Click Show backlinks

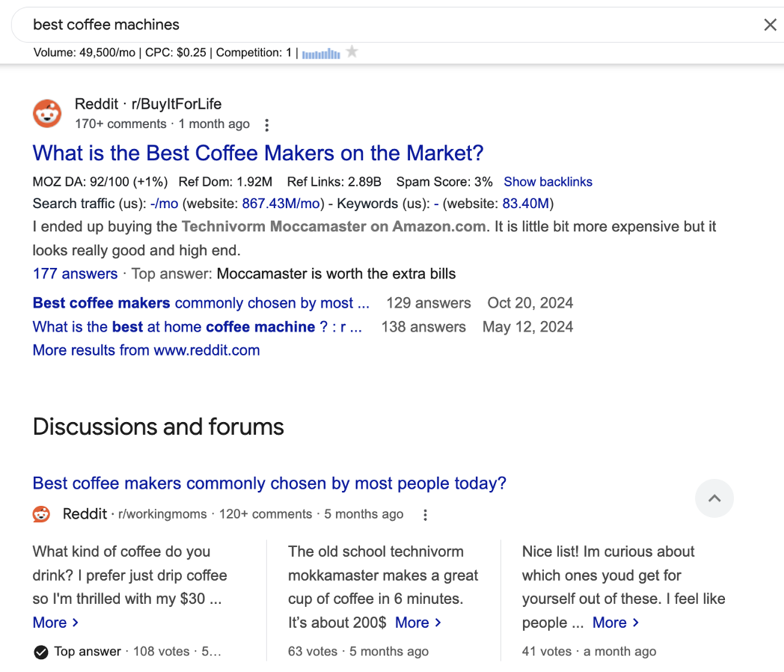548,182
